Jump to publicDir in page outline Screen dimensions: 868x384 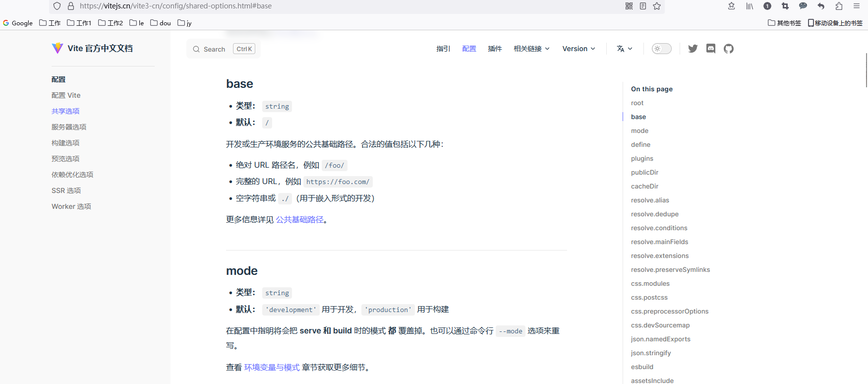[644, 173]
